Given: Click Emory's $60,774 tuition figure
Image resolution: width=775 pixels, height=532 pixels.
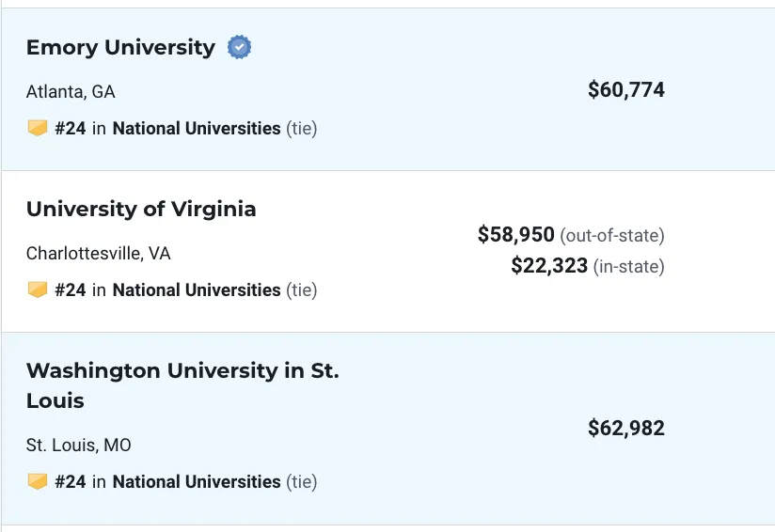Looking at the screenshot, I should point(626,90).
